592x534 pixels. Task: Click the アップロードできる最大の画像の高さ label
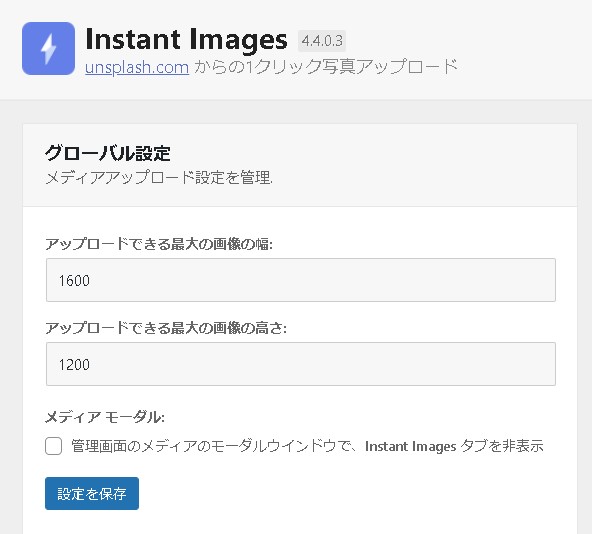click(x=166, y=328)
